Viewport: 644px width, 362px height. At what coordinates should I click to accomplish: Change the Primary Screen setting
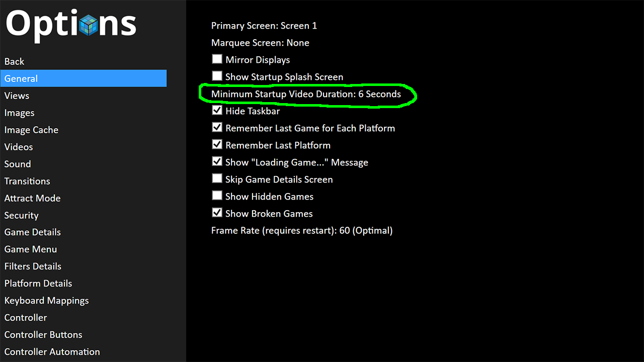tap(264, 26)
